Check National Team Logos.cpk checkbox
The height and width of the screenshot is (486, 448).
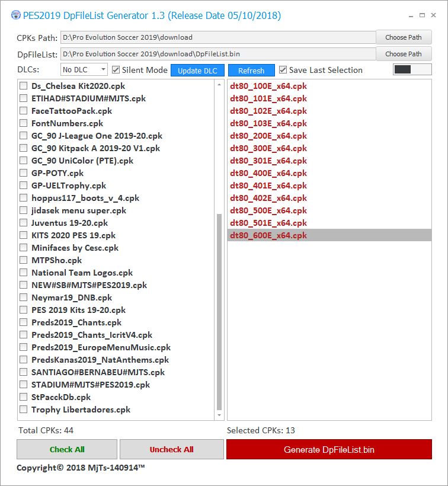pyautogui.click(x=23, y=273)
